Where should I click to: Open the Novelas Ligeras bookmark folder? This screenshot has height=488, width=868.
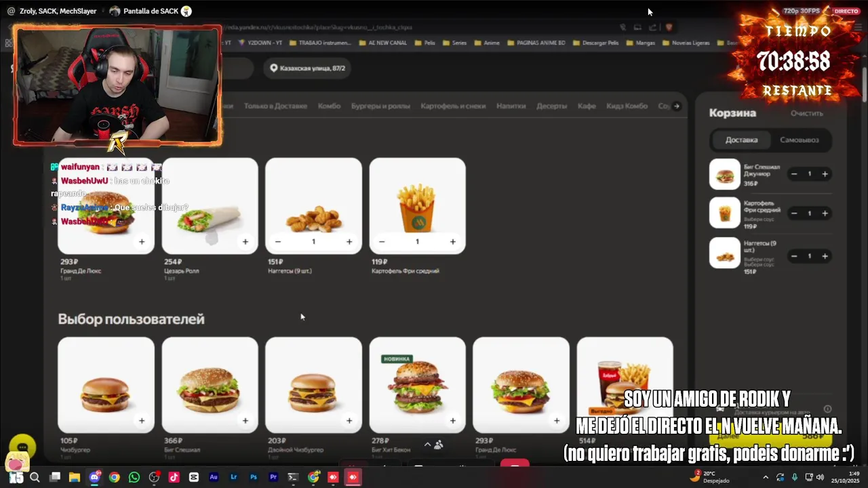click(686, 43)
